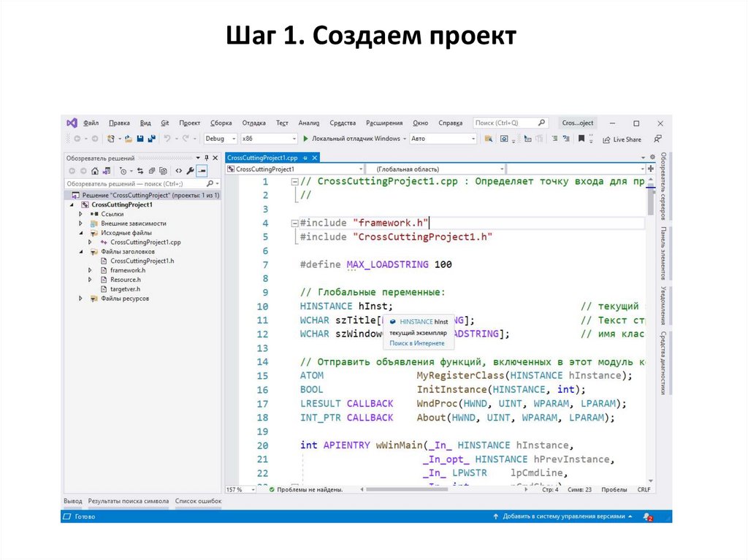748x560 pixels.
Task: Click the Save All toolbar icon
Action: click(x=151, y=139)
